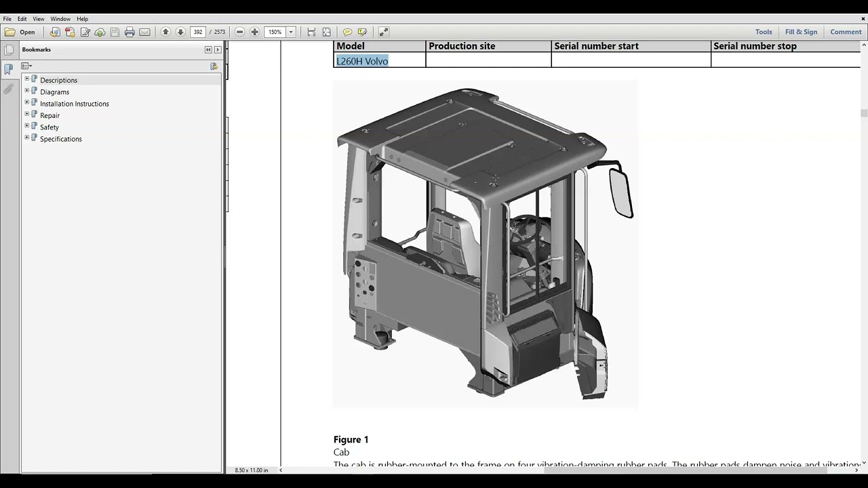This screenshot has height=488, width=868.
Task: Click the Serial number stop header
Action: coord(755,46)
